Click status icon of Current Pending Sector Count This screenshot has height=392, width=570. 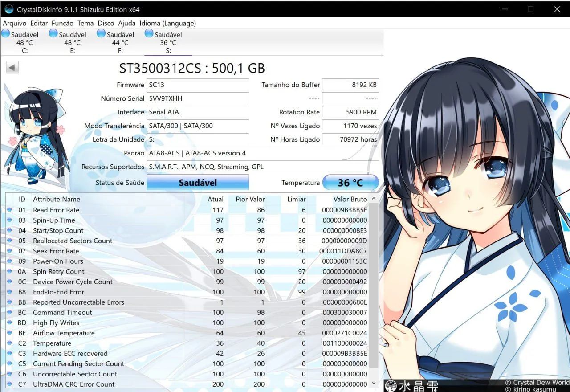[x=10, y=363]
